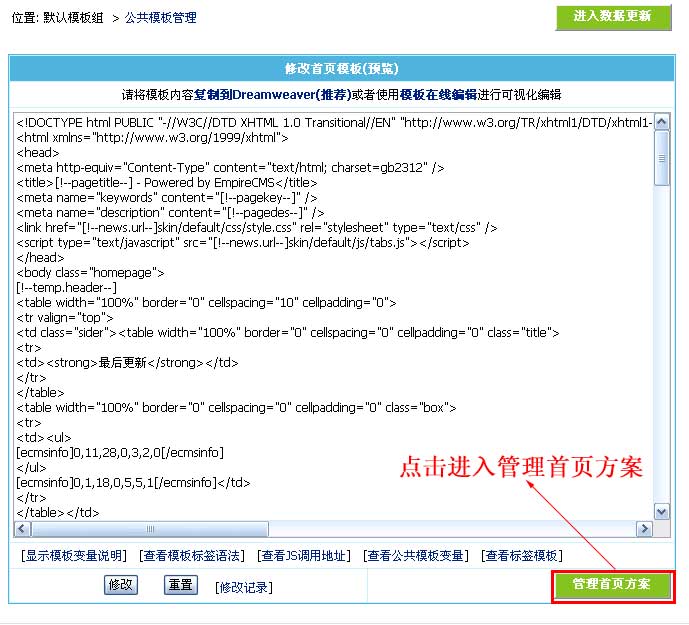Click the 进入数据更新 green button

coord(612,17)
